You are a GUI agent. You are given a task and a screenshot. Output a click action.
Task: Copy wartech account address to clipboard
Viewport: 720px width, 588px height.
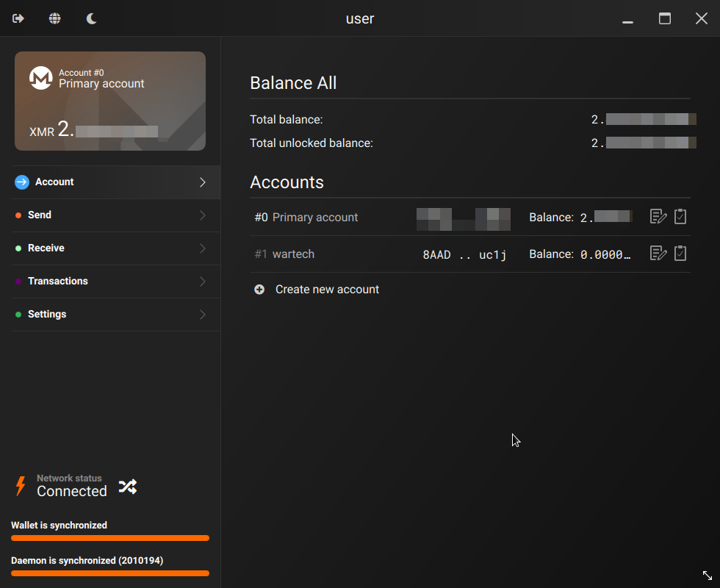point(680,254)
